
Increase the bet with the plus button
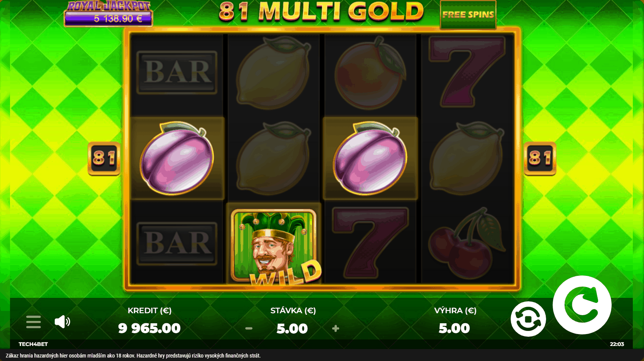(x=336, y=328)
